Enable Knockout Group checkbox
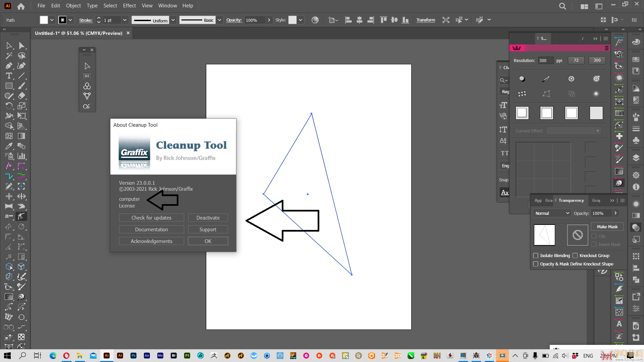 coord(575,255)
